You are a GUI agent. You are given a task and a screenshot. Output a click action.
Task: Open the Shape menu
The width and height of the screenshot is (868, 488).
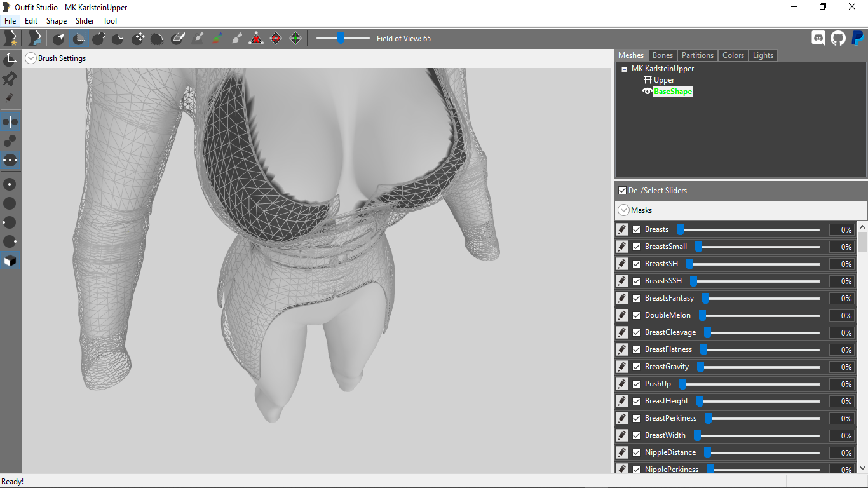pyautogui.click(x=57, y=21)
